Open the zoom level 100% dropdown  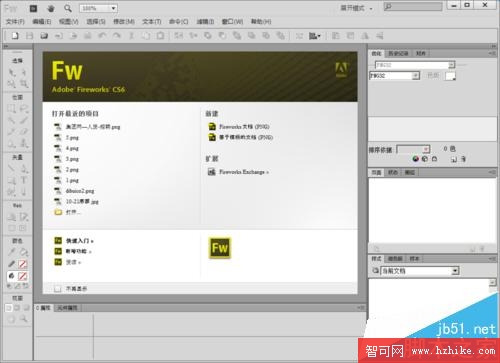(x=98, y=8)
